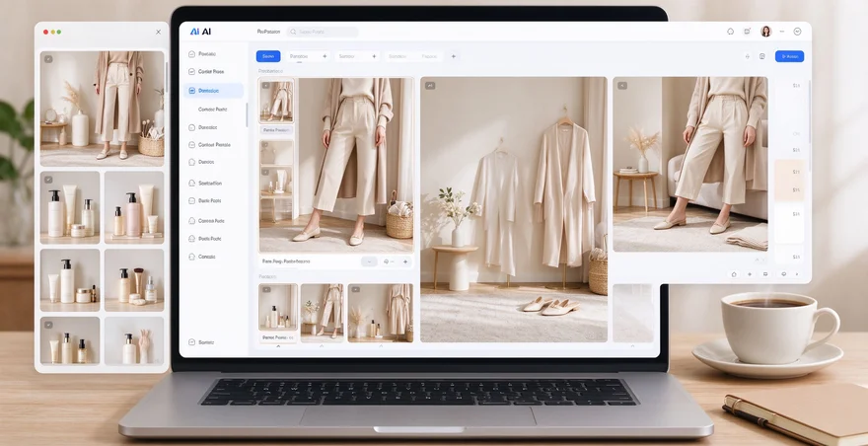This screenshot has width=868, height=446.
Task: Click the sidebar vertical scrollbar
Action: click(247, 113)
